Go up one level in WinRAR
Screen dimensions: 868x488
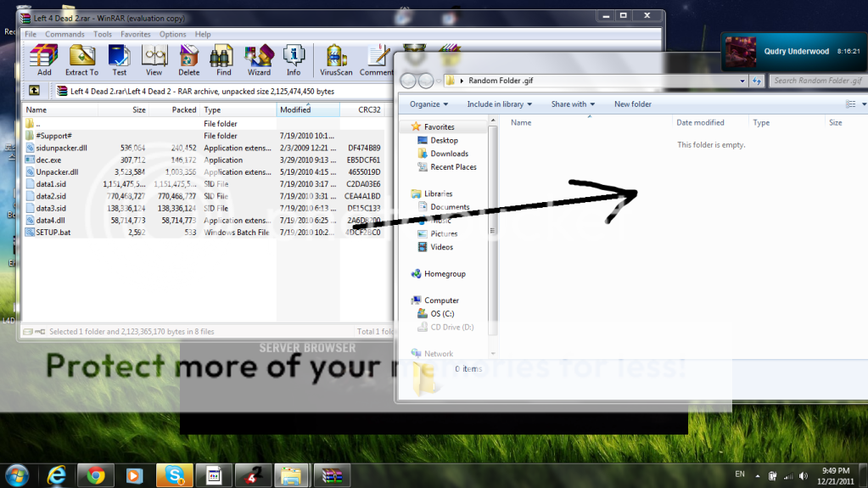pyautogui.click(x=34, y=90)
